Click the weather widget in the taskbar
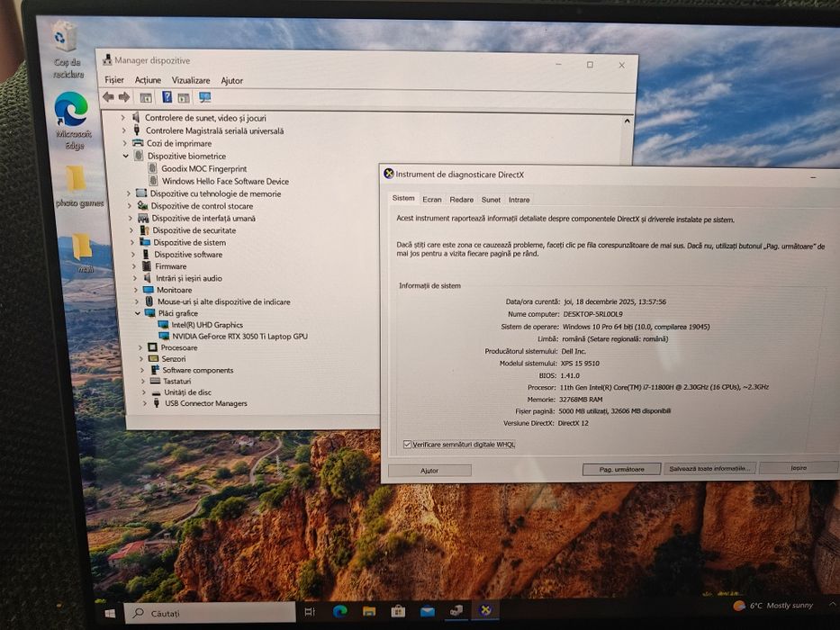Screen dimensions: 840x630 pyautogui.click(x=773, y=606)
